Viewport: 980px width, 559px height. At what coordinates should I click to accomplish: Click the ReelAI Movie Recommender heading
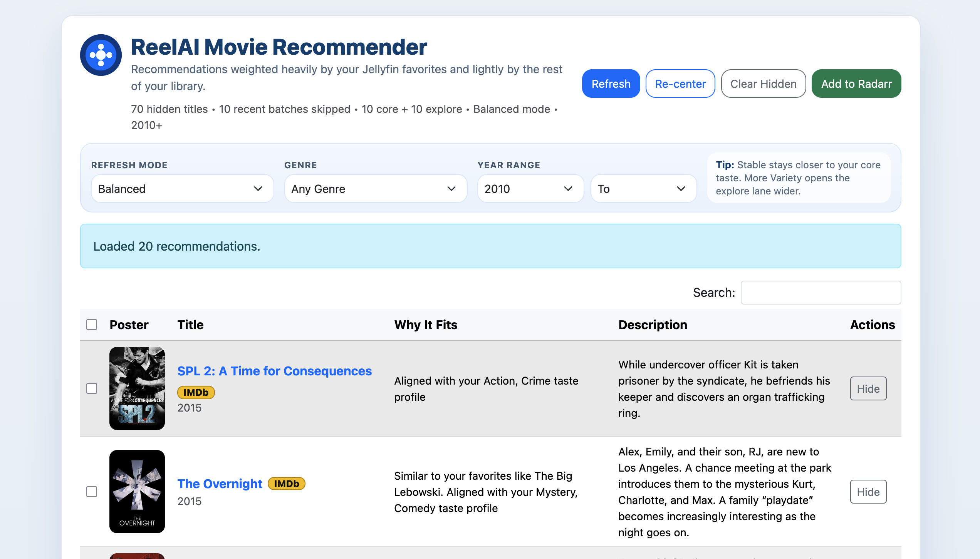coord(279,47)
